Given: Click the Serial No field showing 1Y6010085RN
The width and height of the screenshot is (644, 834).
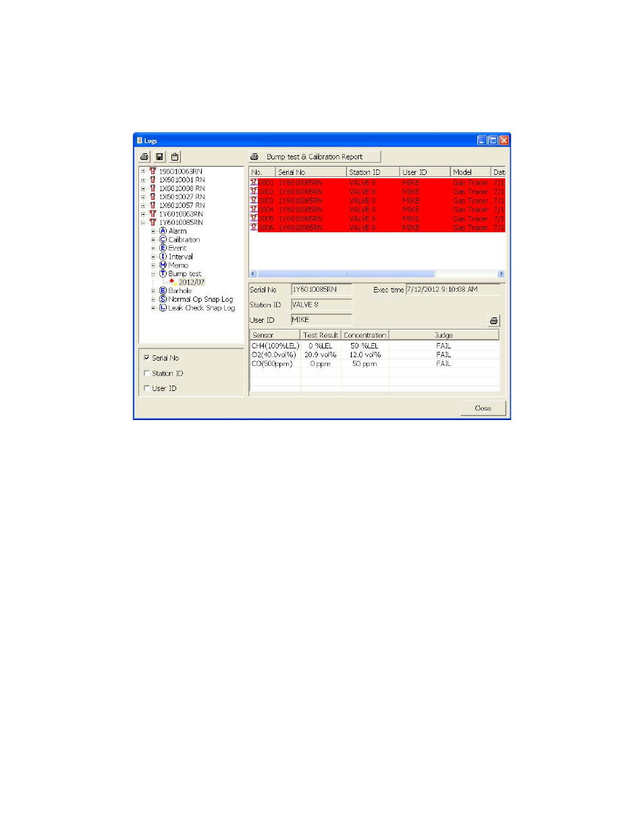Looking at the screenshot, I should click(x=321, y=290).
